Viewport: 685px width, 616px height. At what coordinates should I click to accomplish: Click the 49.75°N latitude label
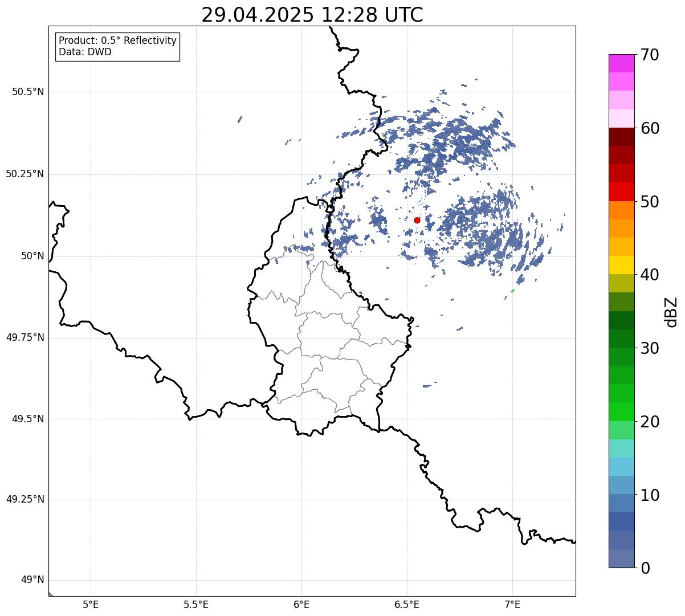pos(25,337)
